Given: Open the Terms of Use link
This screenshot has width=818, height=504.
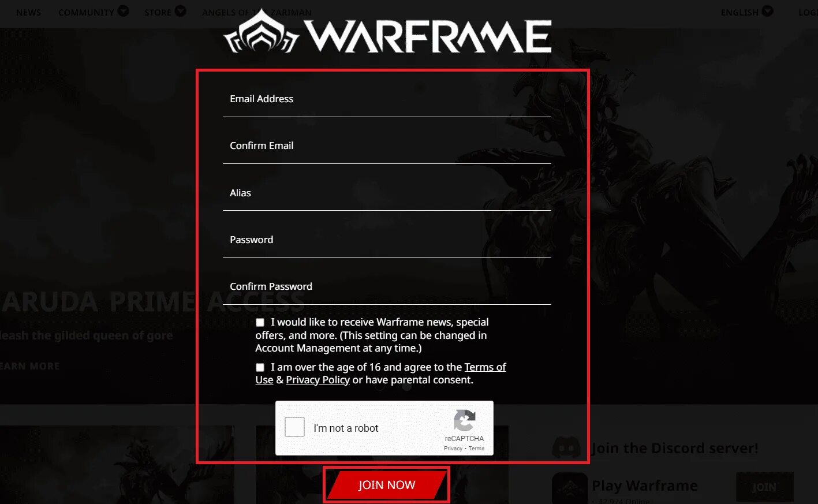Looking at the screenshot, I should coord(380,374).
